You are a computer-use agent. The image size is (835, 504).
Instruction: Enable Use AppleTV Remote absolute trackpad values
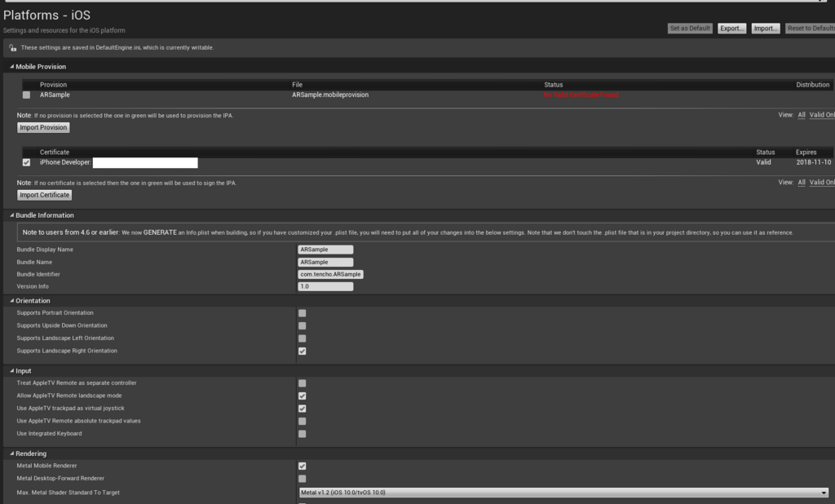(302, 421)
